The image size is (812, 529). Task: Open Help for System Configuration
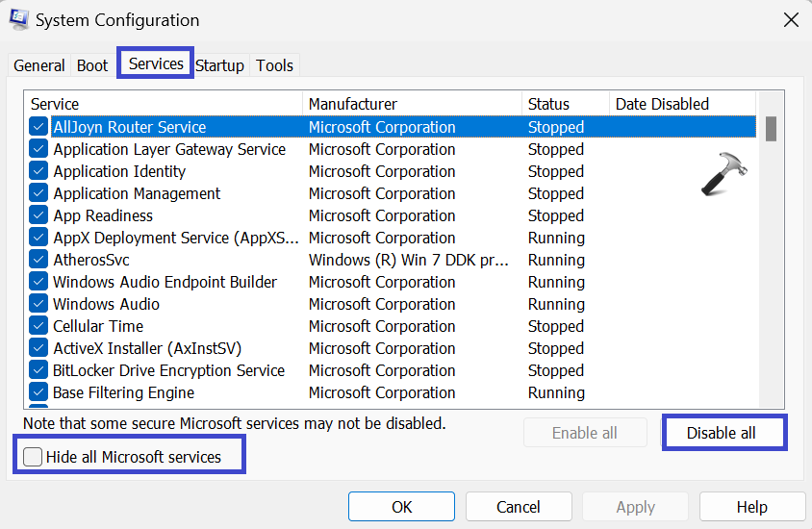751,507
